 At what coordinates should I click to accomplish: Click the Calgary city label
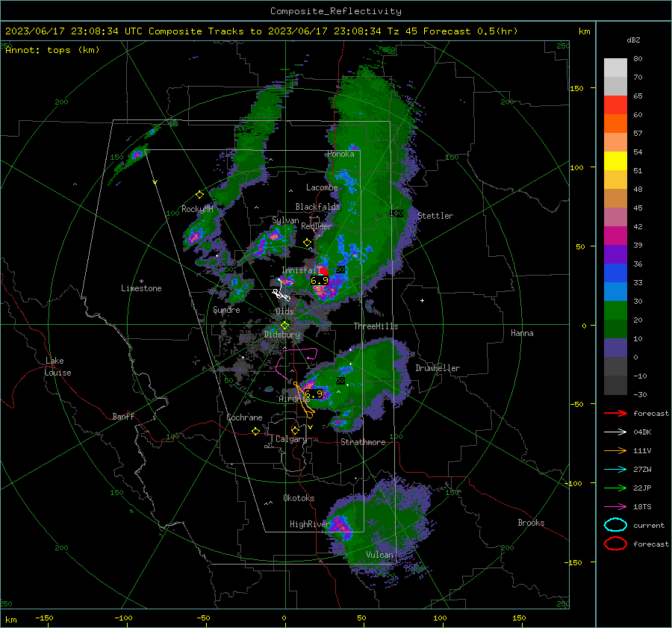291,439
